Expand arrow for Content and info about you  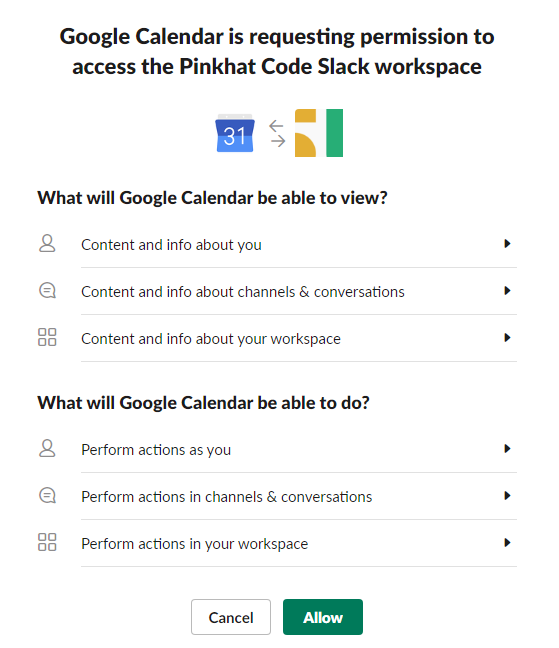coord(507,243)
